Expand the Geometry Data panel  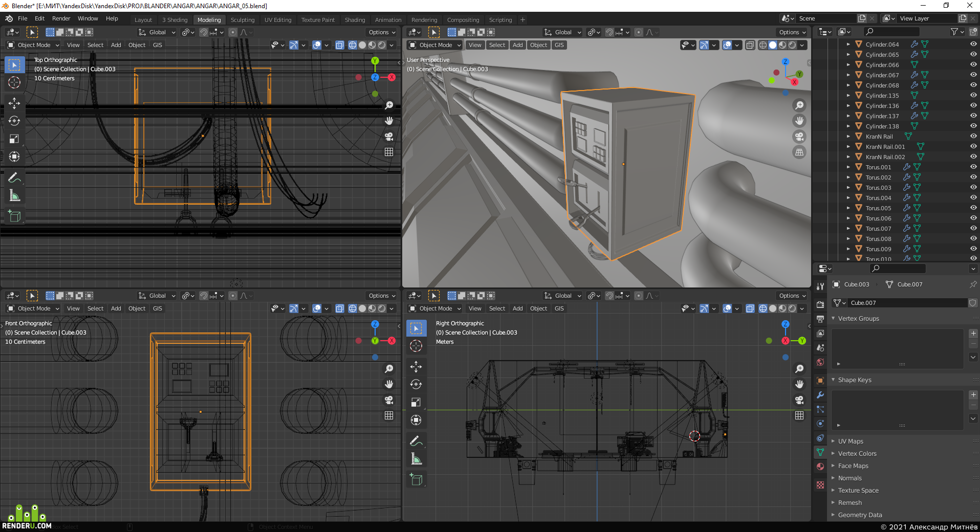click(860, 515)
